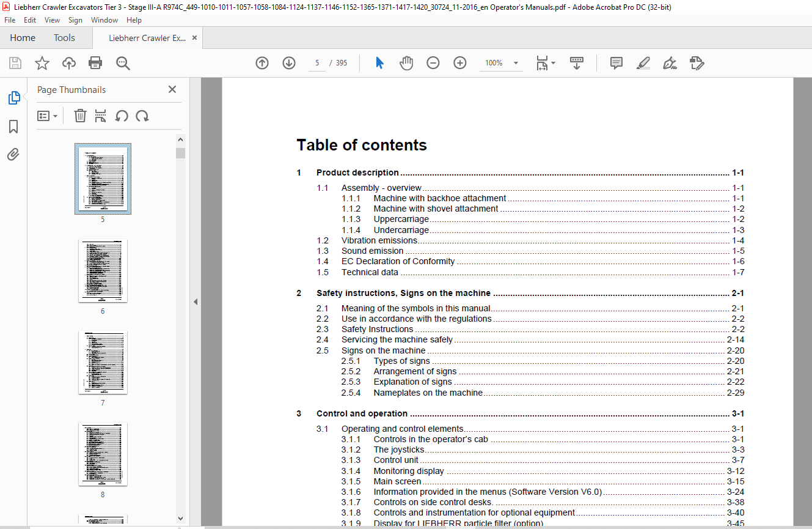
Task: Open the Find text search tool
Action: point(123,63)
